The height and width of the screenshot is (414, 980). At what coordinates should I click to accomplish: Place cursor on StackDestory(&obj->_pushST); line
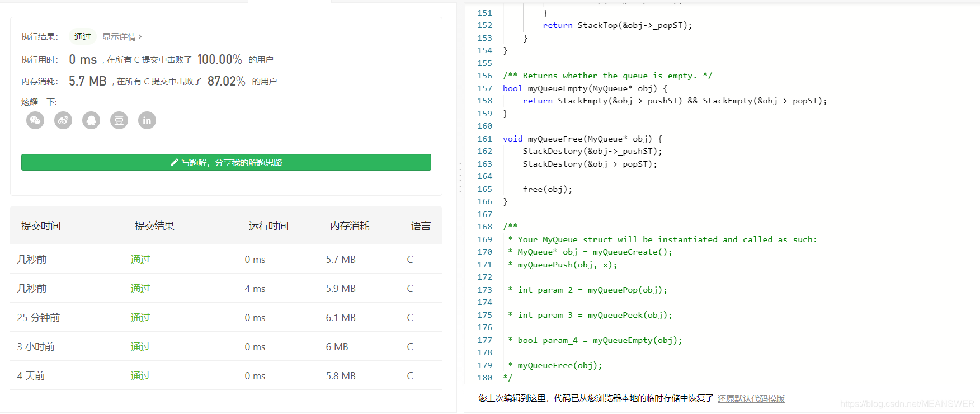click(592, 151)
